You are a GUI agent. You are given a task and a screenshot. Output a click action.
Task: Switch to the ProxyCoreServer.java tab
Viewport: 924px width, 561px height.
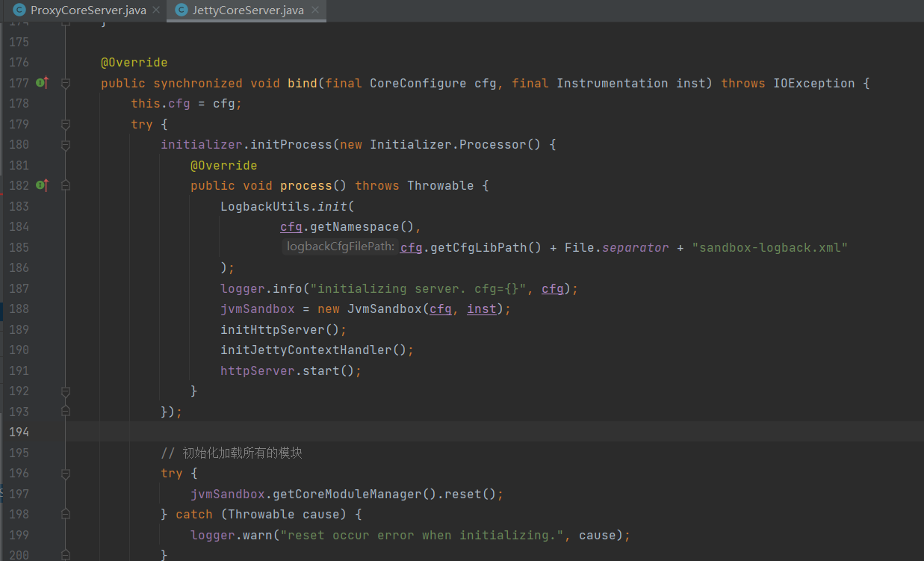pos(88,10)
